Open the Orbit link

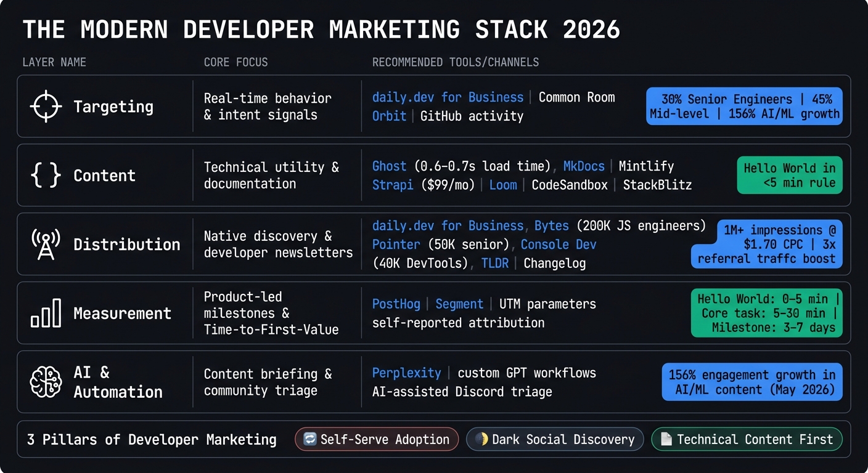(389, 116)
